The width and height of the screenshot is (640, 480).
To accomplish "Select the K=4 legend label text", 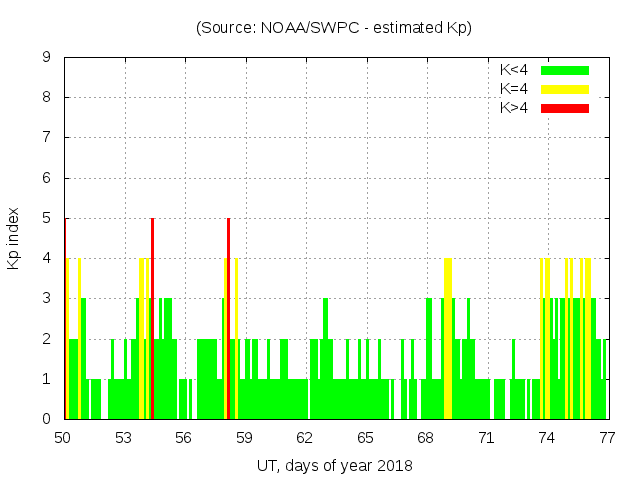I will tap(514, 89).
